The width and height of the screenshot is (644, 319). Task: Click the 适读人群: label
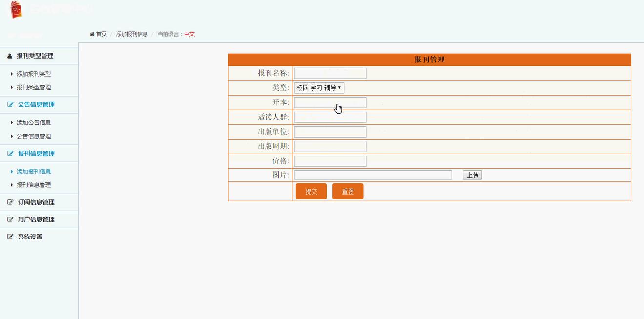(274, 117)
